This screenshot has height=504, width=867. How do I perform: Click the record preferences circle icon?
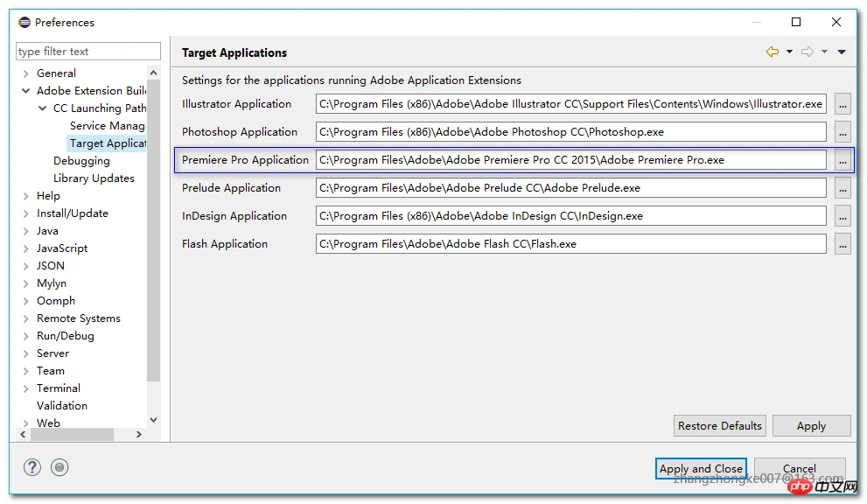click(59, 467)
